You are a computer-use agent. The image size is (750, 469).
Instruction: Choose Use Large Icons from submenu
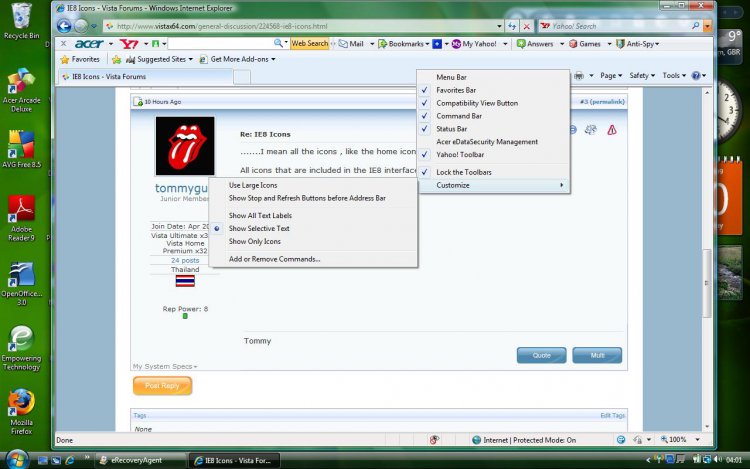[x=313, y=185]
